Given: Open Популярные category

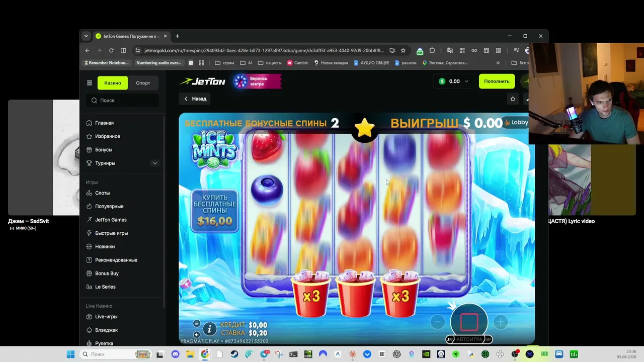Looking at the screenshot, I should click(x=109, y=207).
